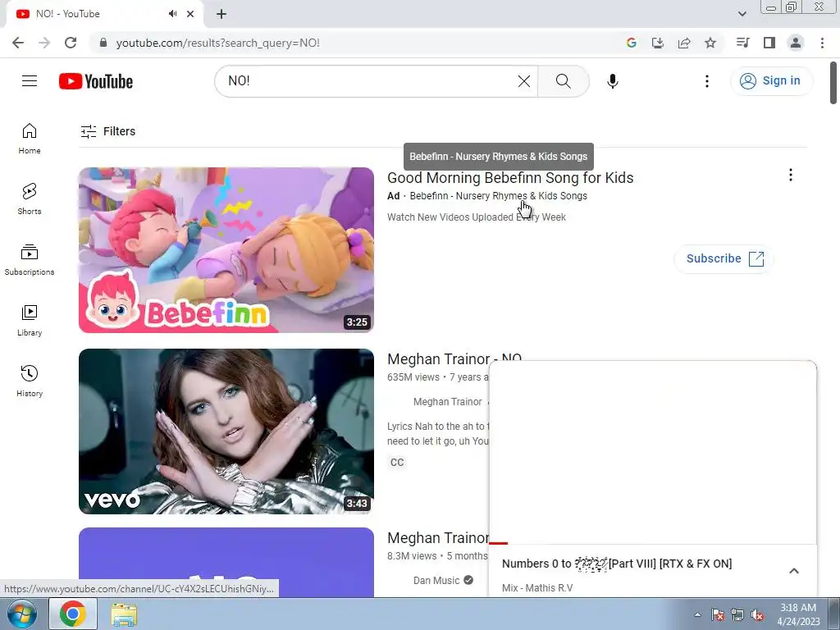Show hidden tray icons arrow

pyautogui.click(x=697, y=614)
